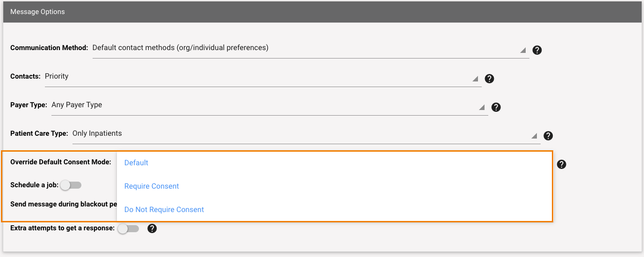Click the Only Inpatients value

point(97,133)
